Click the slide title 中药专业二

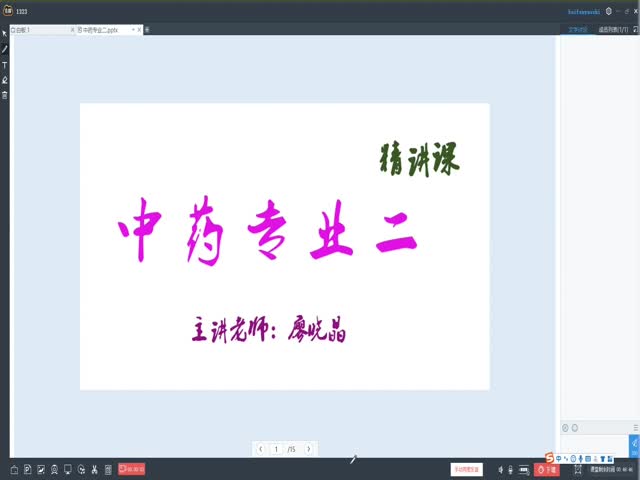[268, 231]
